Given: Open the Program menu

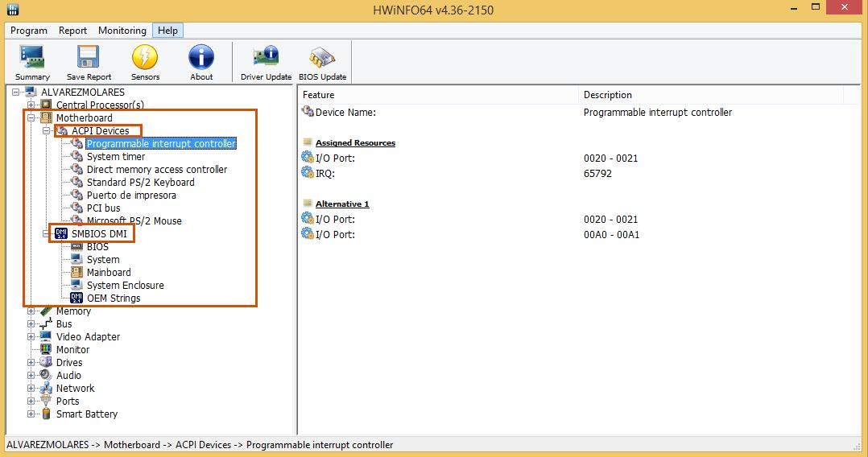Looking at the screenshot, I should point(29,31).
